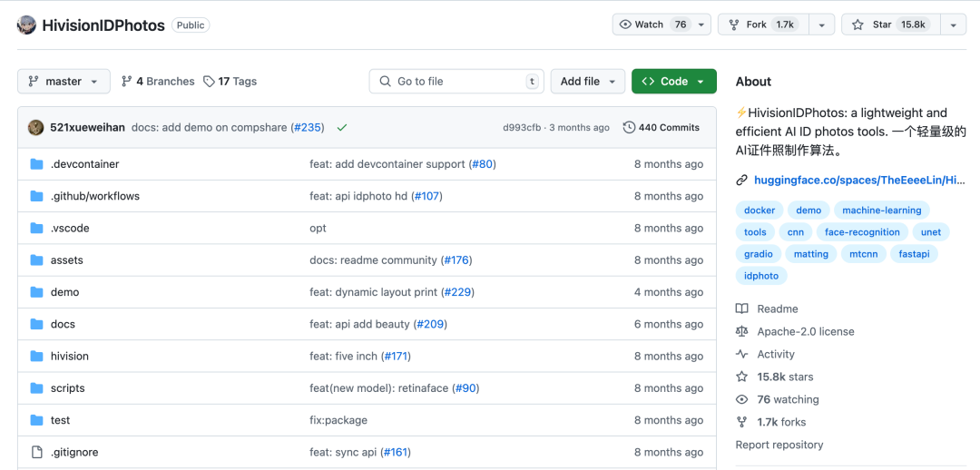Open the Star lists dropdown arrow
This screenshot has width=980, height=470.
[x=953, y=25]
